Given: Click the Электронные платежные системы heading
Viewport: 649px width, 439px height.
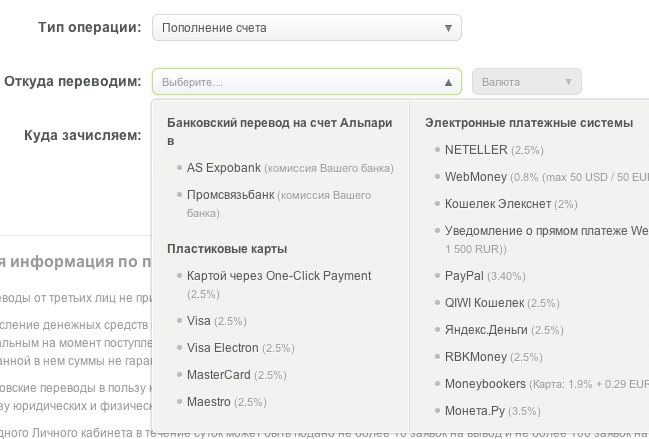Looking at the screenshot, I should 529,123.
